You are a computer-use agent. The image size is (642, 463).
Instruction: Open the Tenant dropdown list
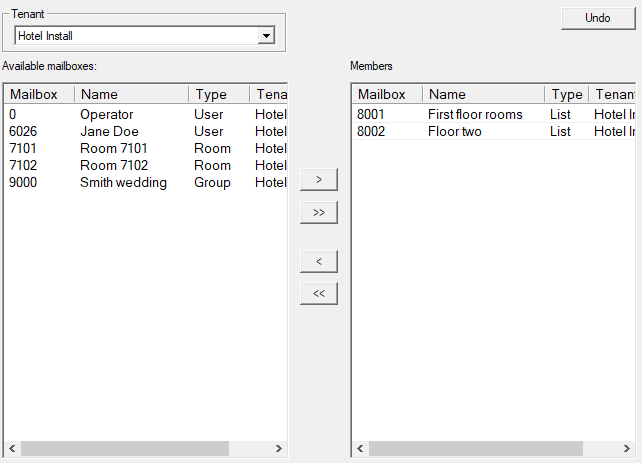click(x=266, y=36)
